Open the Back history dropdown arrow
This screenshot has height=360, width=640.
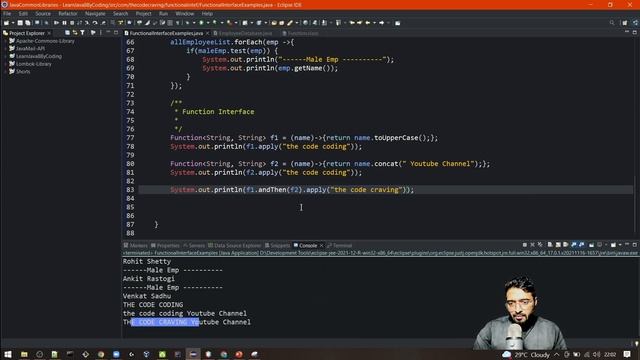click(374, 23)
